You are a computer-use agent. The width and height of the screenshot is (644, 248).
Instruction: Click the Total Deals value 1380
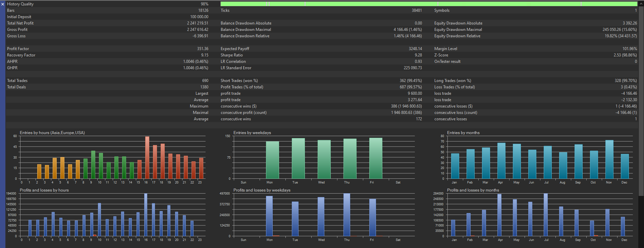(x=204, y=87)
